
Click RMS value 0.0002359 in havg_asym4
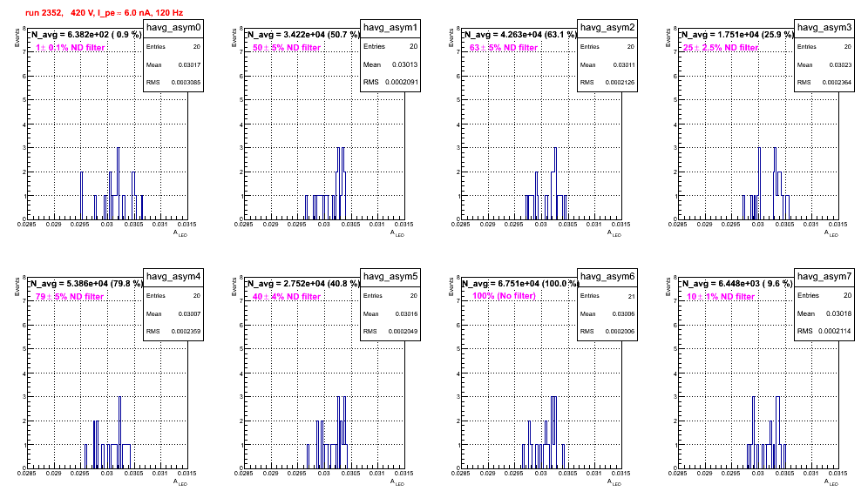tap(186, 331)
